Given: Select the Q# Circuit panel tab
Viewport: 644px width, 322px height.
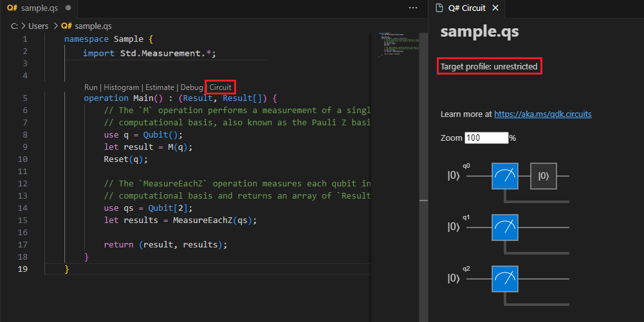Looking at the screenshot, I should click(465, 8).
